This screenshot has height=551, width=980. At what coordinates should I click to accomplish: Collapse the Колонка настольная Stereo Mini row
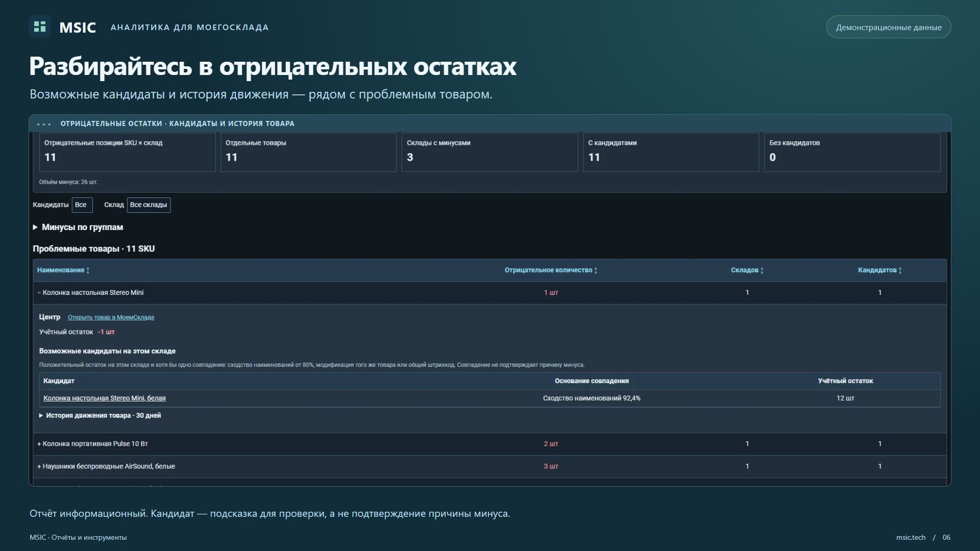[490, 292]
